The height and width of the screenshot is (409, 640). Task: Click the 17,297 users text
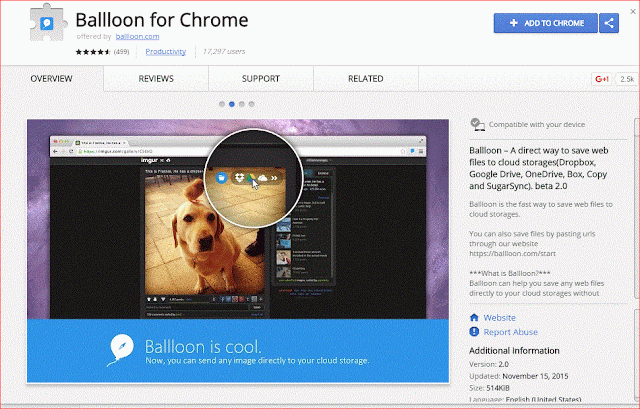(x=224, y=51)
